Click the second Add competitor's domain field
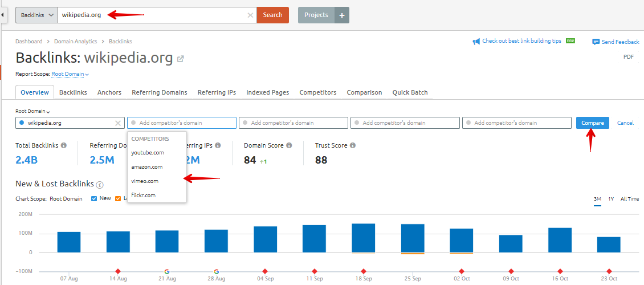This screenshot has width=644, height=285. pyautogui.click(x=294, y=123)
